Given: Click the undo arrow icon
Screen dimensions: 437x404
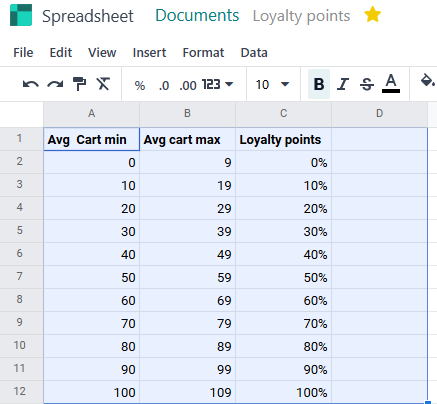Looking at the screenshot, I should tap(31, 84).
